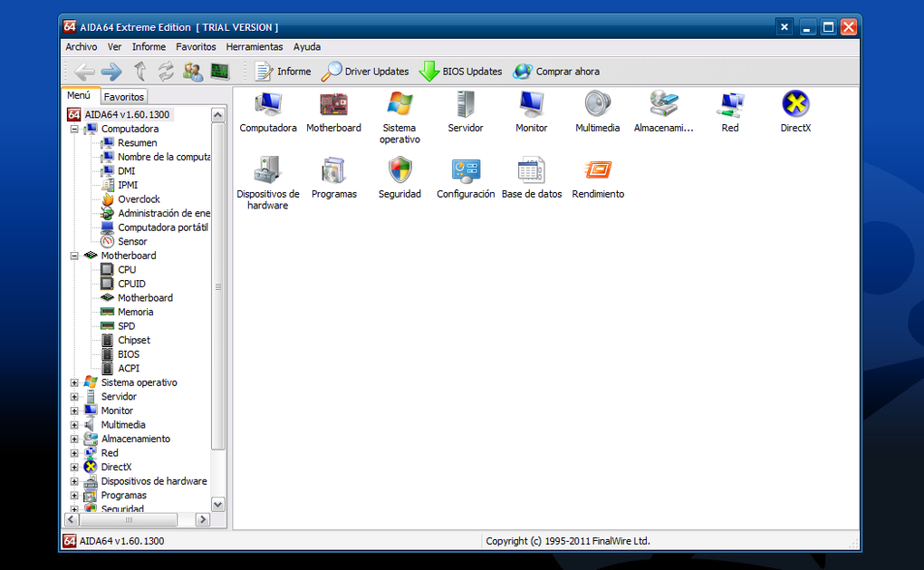The height and width of the screenshot is (570, 924).
Task: Open the Ver menu
Action: [x=114, y=46]
